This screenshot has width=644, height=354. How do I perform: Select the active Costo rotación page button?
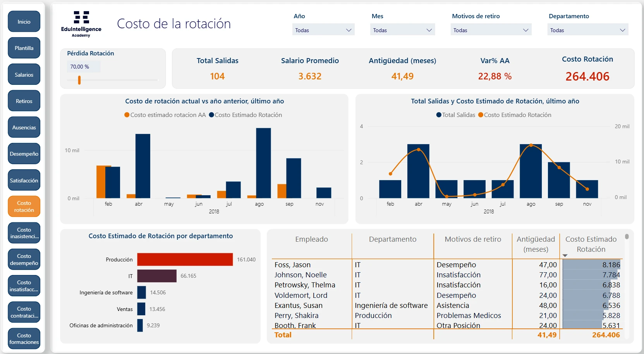coord(24,206)
